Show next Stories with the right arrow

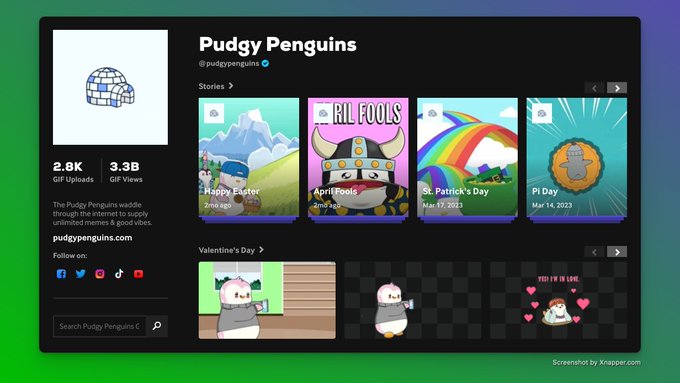pyautogui.click(x=617, y=88)
